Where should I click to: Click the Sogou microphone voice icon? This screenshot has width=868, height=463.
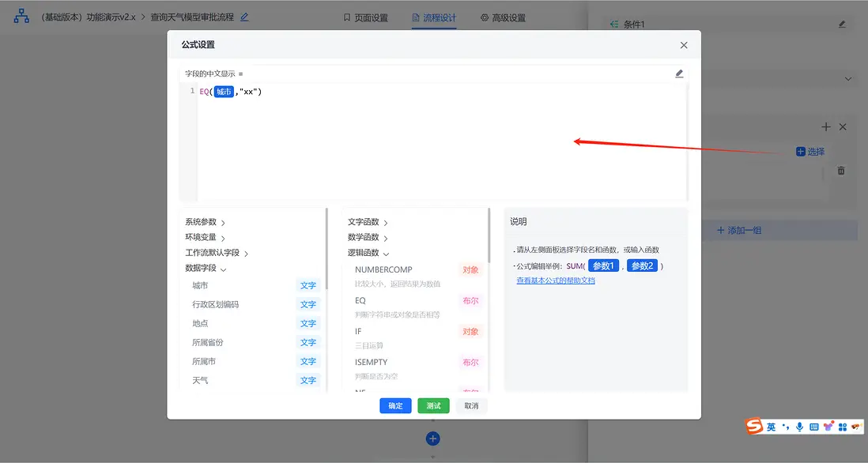[799, 427]
